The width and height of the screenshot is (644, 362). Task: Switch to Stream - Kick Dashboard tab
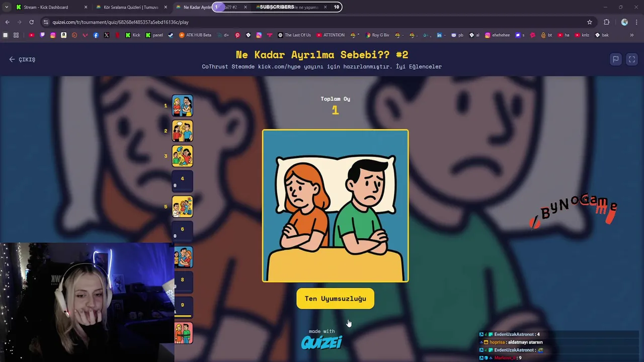coord(46,7)
